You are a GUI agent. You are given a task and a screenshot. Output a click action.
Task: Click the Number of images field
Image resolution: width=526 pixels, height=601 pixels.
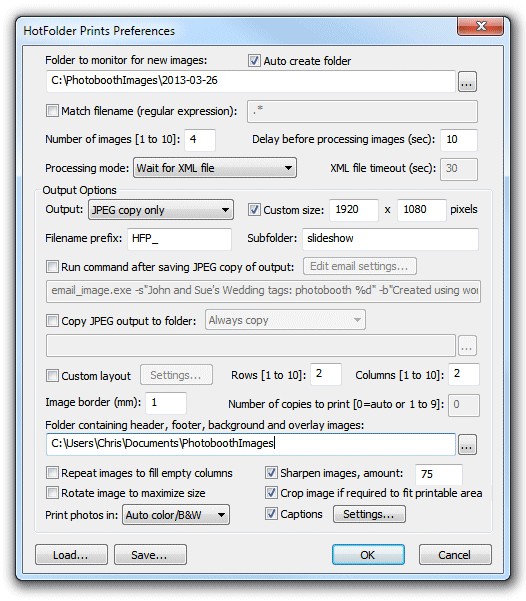point(200,140)
